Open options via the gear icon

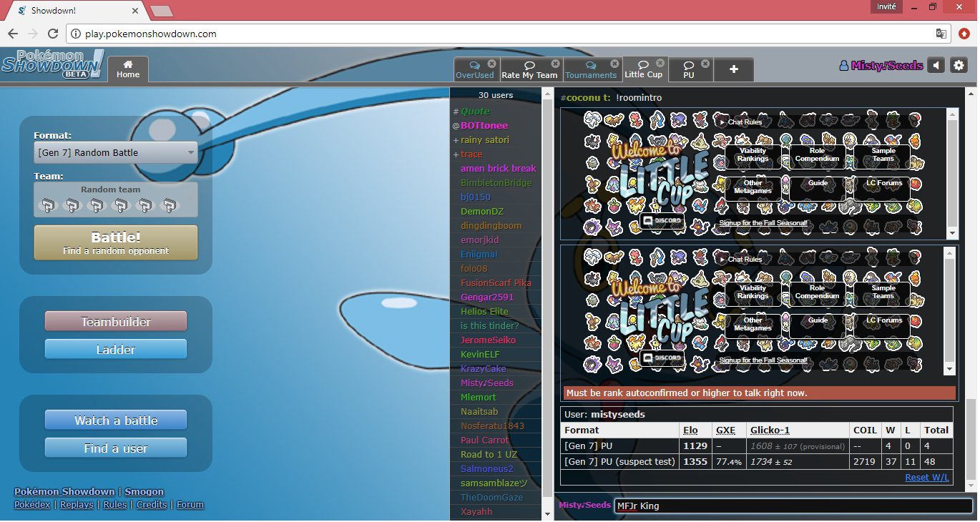[959, 66]
